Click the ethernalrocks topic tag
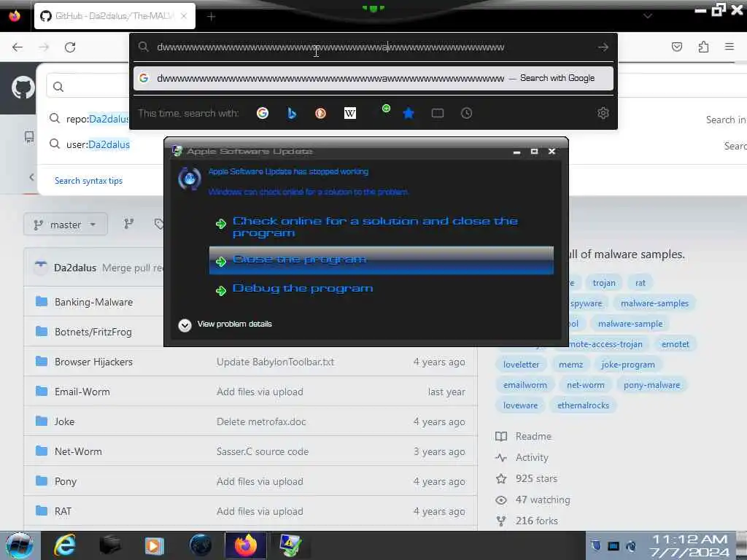The width and height of the screenshot is (747, 560). coord(583,405)
